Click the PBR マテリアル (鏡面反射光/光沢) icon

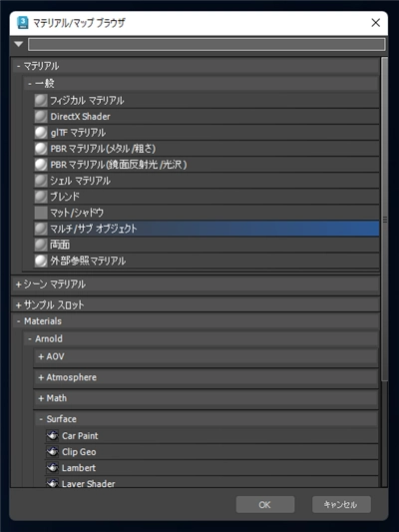[x=41, y=165]
